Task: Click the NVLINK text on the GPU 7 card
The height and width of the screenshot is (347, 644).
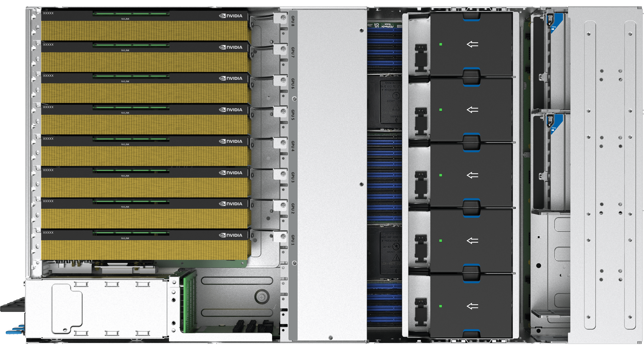Action: point(125,50)
